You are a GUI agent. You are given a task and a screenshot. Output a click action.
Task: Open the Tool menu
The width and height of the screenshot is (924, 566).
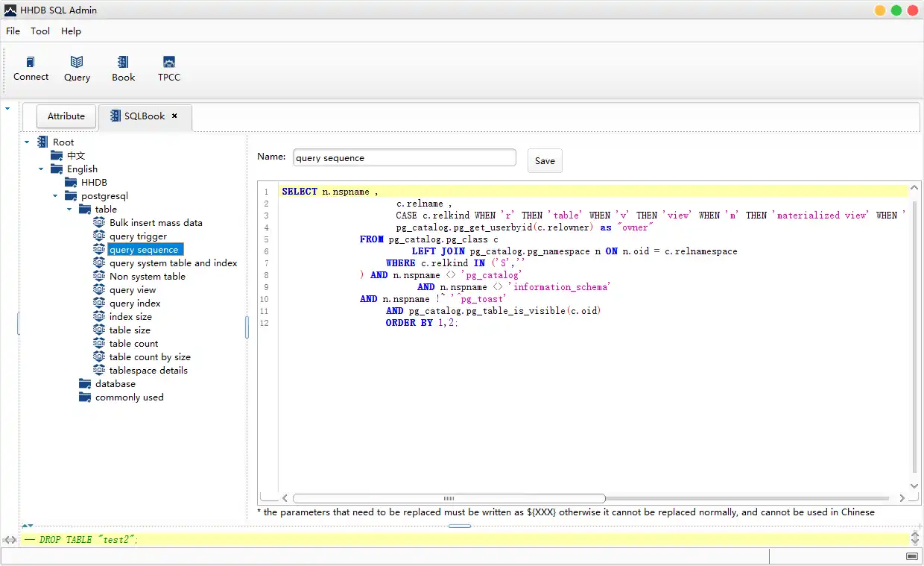coord(40,31)
